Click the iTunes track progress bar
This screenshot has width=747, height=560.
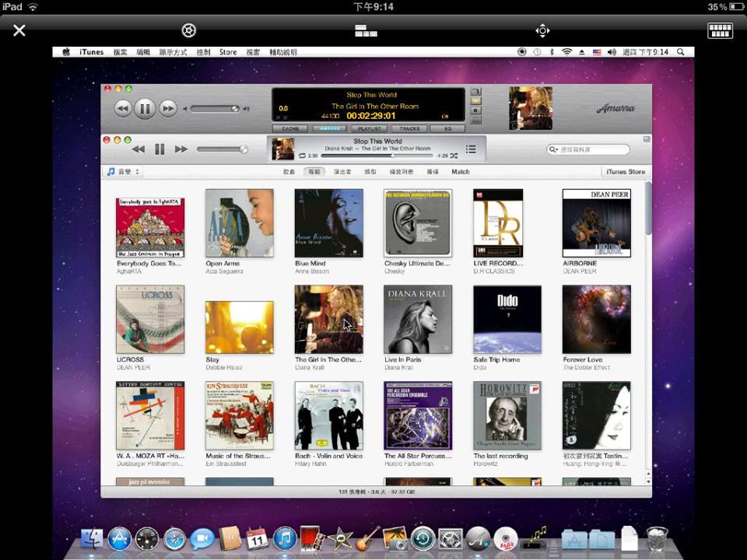377,156
